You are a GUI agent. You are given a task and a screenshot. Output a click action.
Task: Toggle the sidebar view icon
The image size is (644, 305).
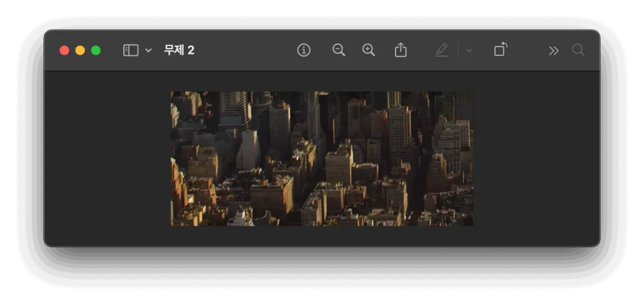pos(130,50)
